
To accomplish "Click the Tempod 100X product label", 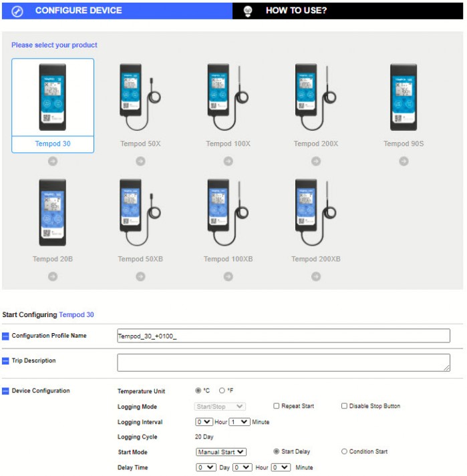I will coord(228,144).
